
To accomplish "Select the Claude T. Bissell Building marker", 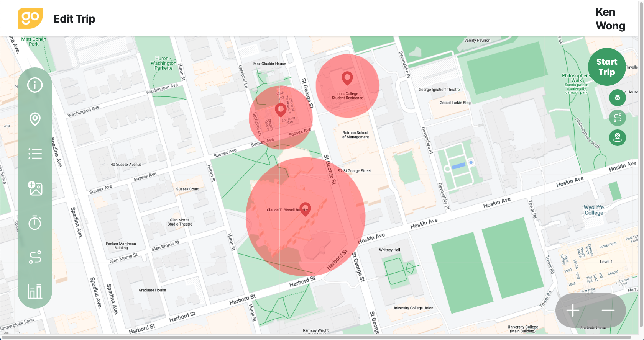I will pyautogui.click(x=305, y=209).
